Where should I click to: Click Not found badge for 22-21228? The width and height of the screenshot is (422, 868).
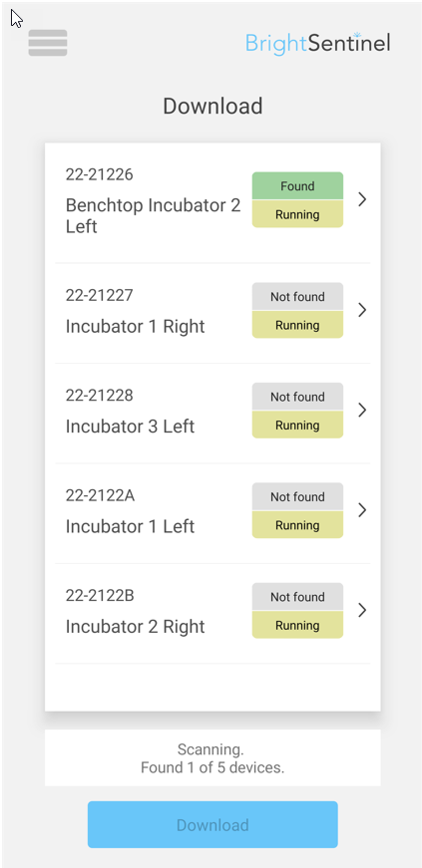point(297,397)
